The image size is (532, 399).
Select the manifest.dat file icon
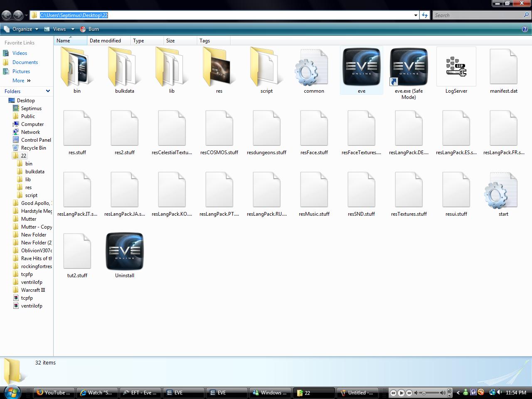503,67
